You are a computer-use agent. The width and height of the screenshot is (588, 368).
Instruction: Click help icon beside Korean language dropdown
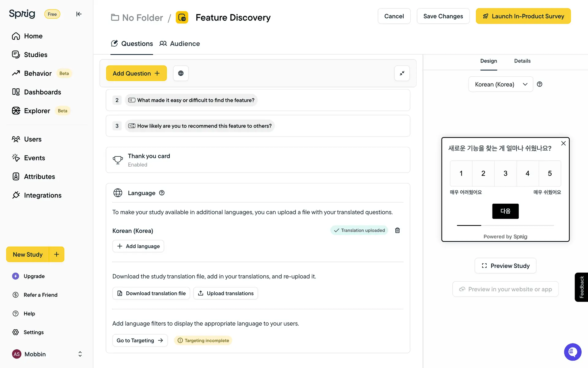[540, 84]
